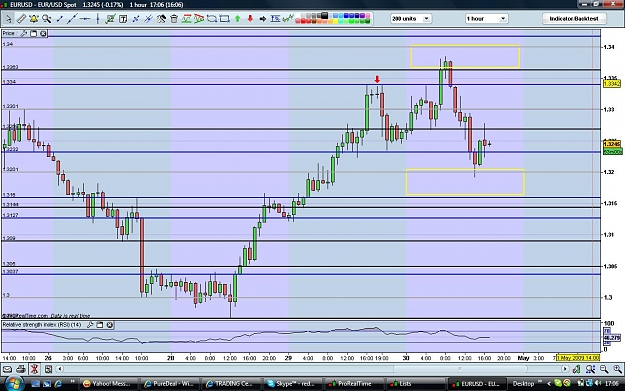Click the 46.279 RSI value label
The height and width of the screenshot is (391, 625).
(x=612, y=338)
